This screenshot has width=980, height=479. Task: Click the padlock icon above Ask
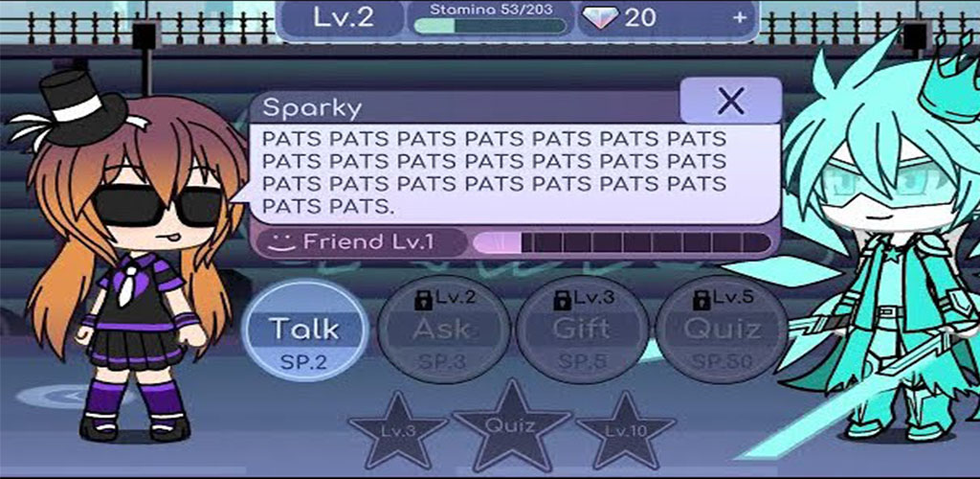point(424,300)
